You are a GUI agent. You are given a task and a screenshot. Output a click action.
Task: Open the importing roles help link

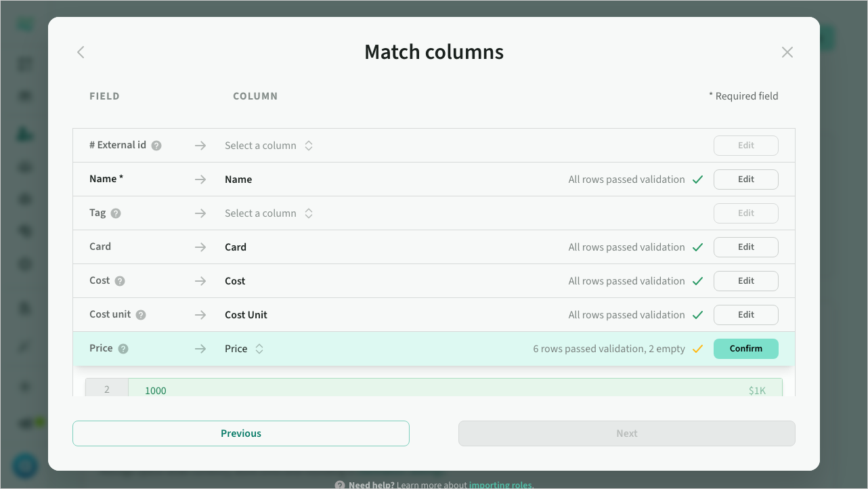tap(501, 484)
